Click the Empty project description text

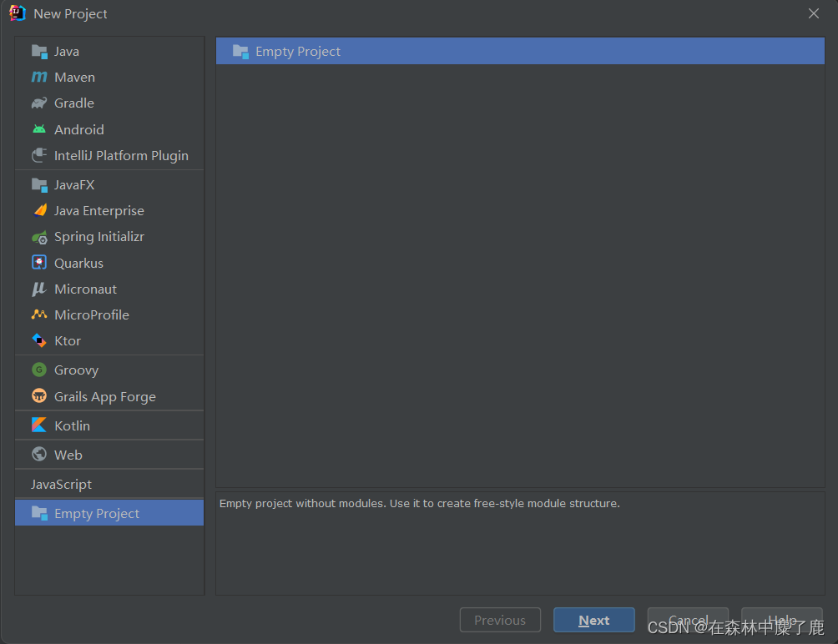(x=420, y=504)
